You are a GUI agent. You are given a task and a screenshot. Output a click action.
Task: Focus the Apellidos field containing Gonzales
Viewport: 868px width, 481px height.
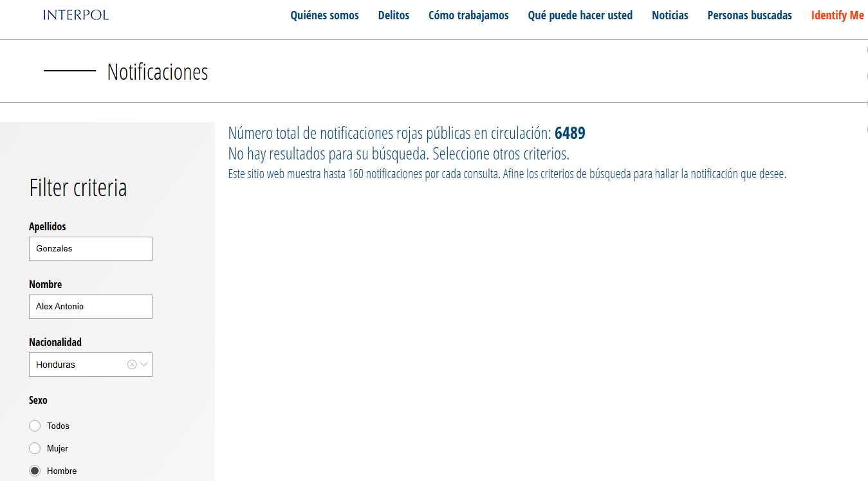pyautogui.click(x=91, y=249)
